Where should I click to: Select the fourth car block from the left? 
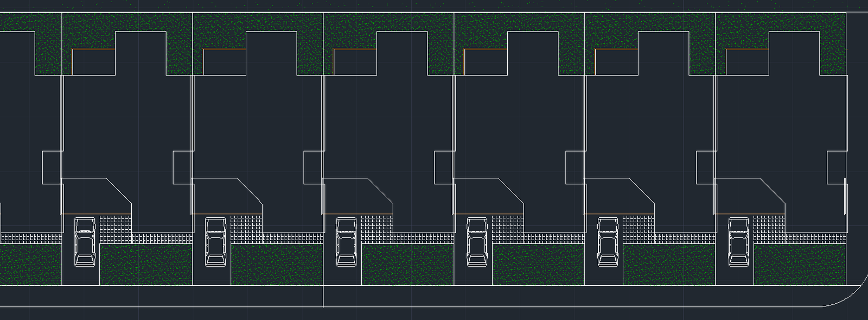(477, 242)
